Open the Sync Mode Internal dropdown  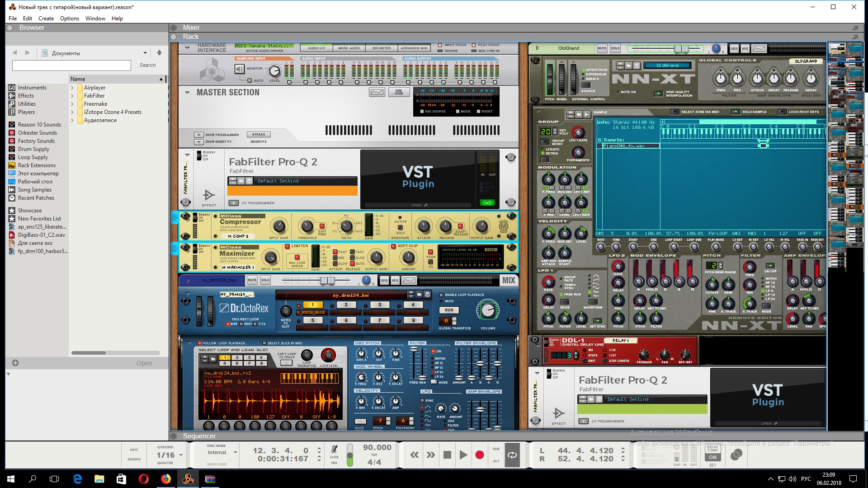pos(235,452)
